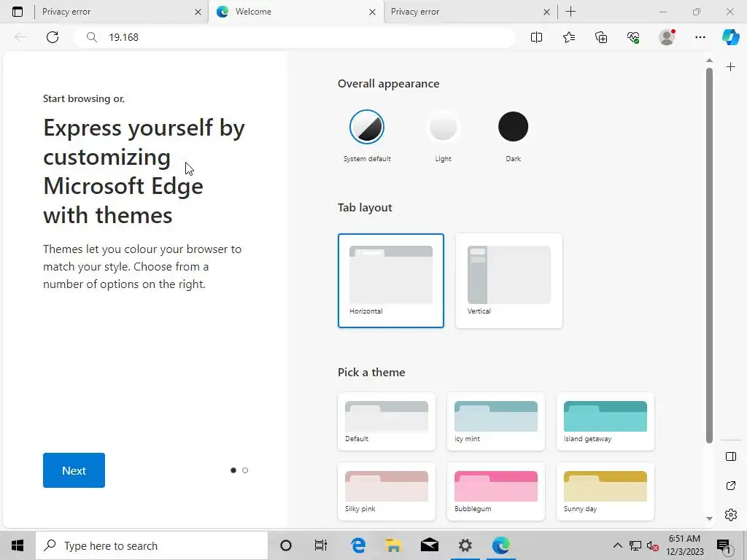Open a new tab with plus button

point(570,12)
